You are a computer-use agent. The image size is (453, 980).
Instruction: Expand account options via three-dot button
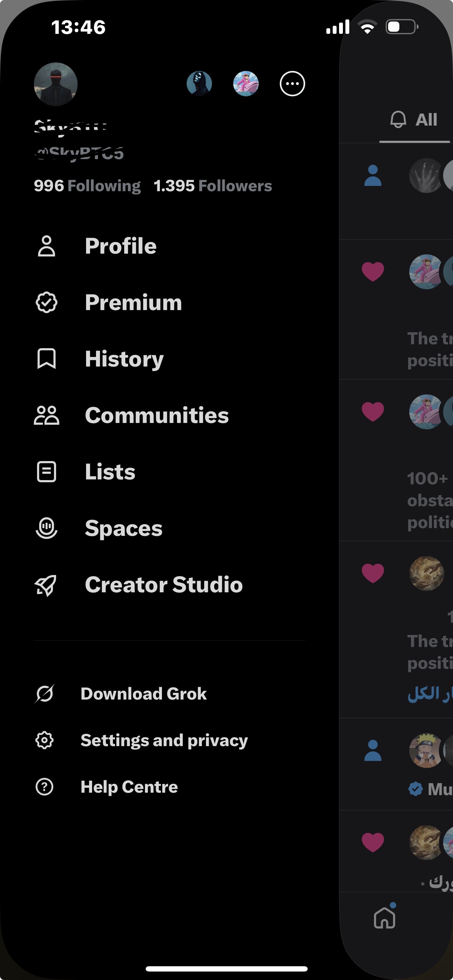[292, 84]
